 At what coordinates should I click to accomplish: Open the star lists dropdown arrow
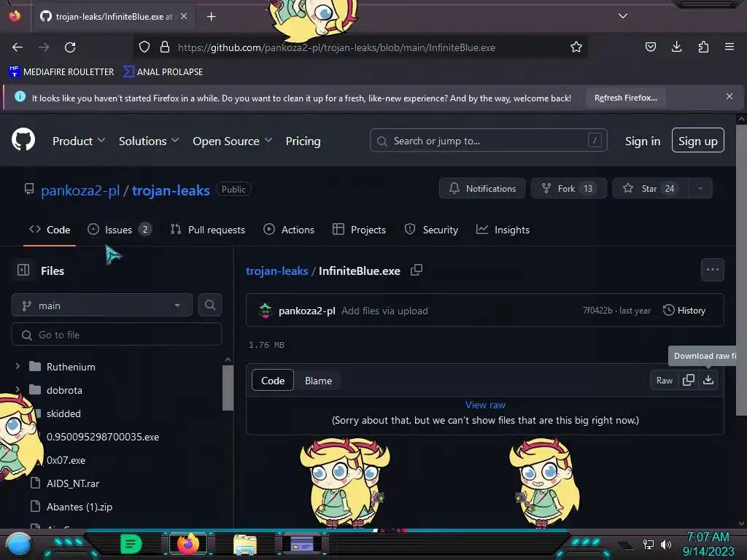pyautogui.click(x=700, y=189)
